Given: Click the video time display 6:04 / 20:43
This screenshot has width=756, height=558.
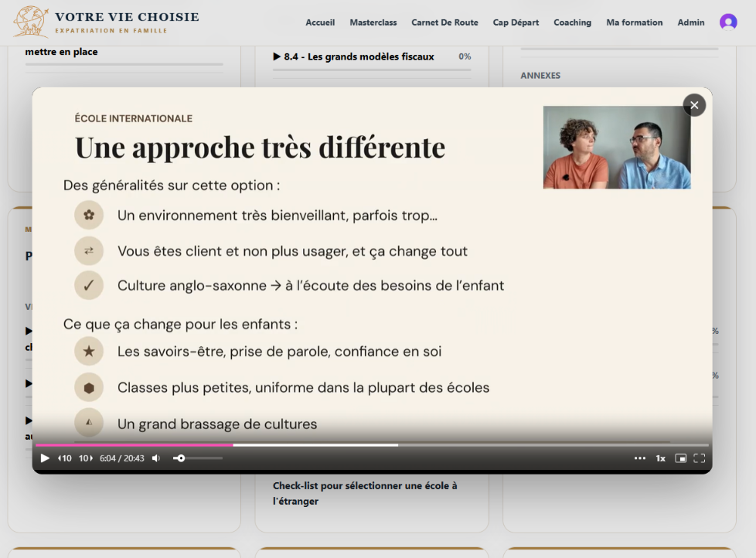Looking at the screenshot, I should coord(122,458).
